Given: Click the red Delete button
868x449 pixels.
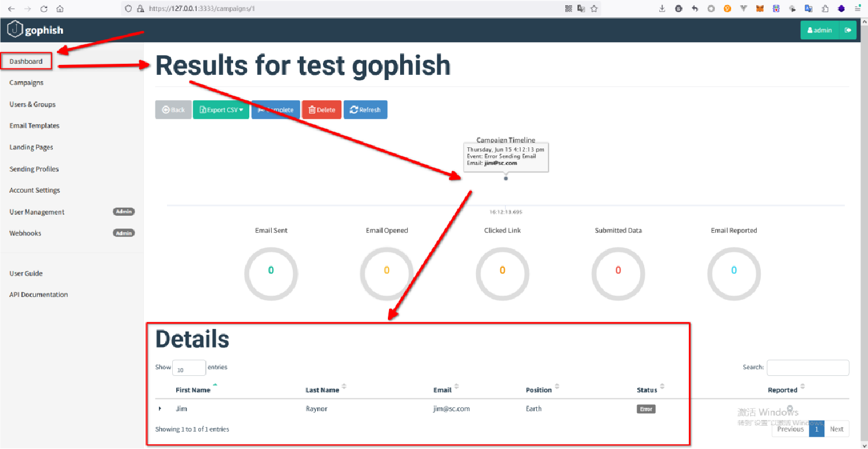Looking at the screenshot, I should tap(321, 110).
